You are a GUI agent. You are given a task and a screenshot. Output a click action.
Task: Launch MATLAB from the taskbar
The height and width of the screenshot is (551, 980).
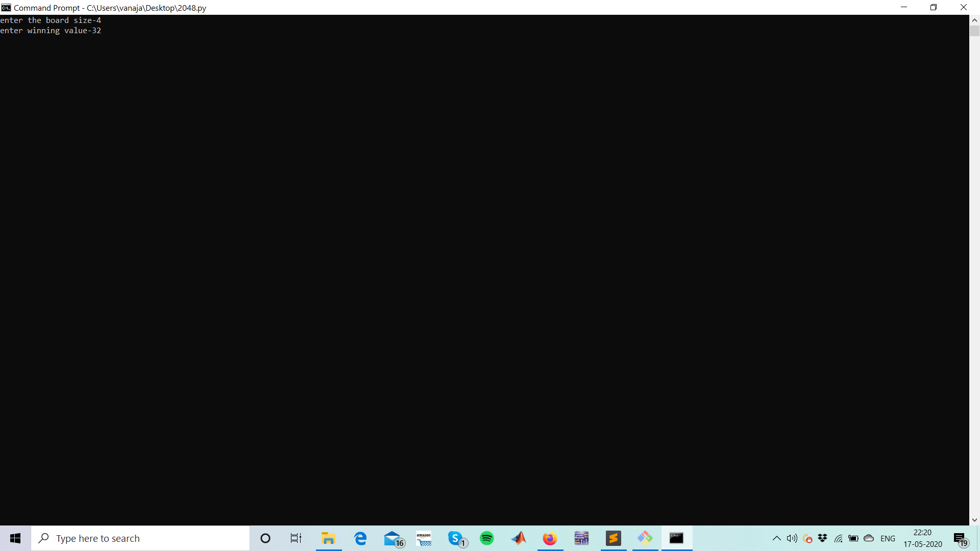tap(519, 538)
